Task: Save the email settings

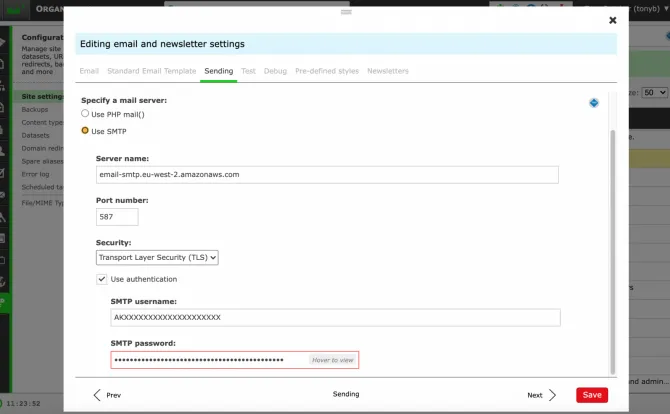Action: click(x=592, y=395)
